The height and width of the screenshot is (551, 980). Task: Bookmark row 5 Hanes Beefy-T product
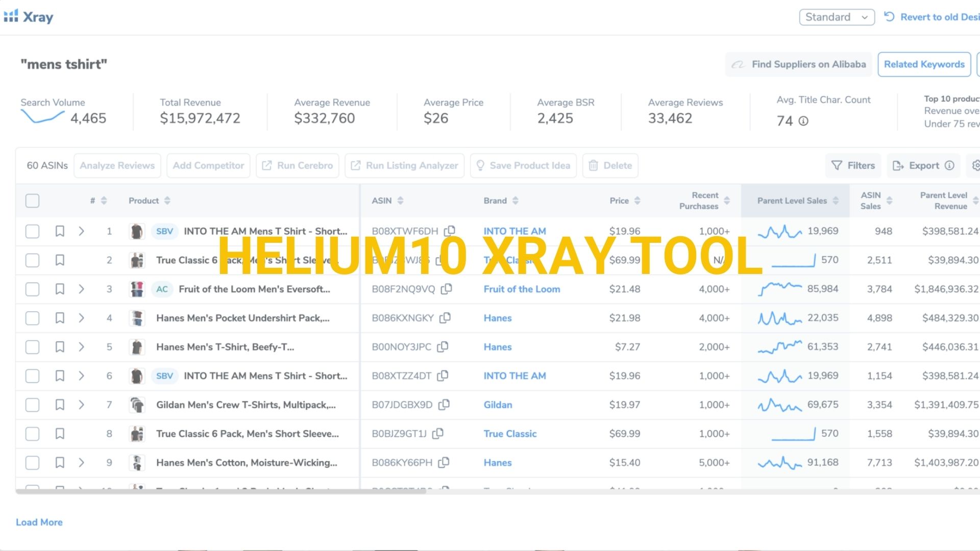coord(60,347)
